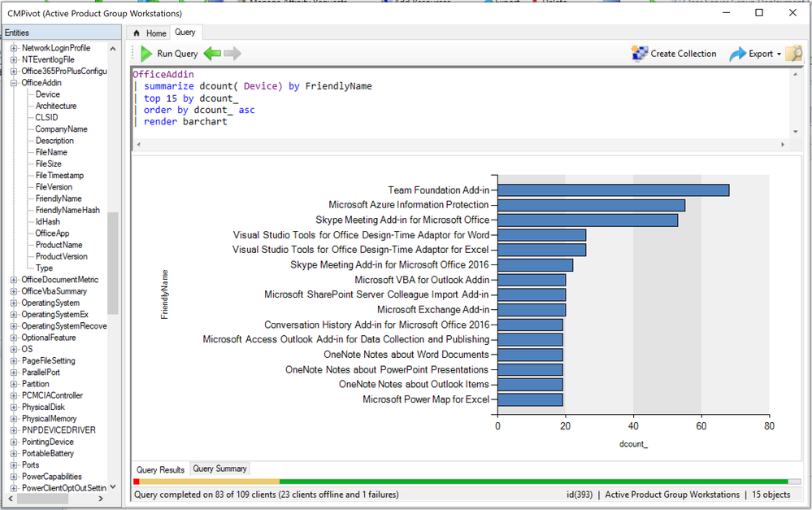Select the ProductName tree item
812x510 pixels.
tap(59, 245)
